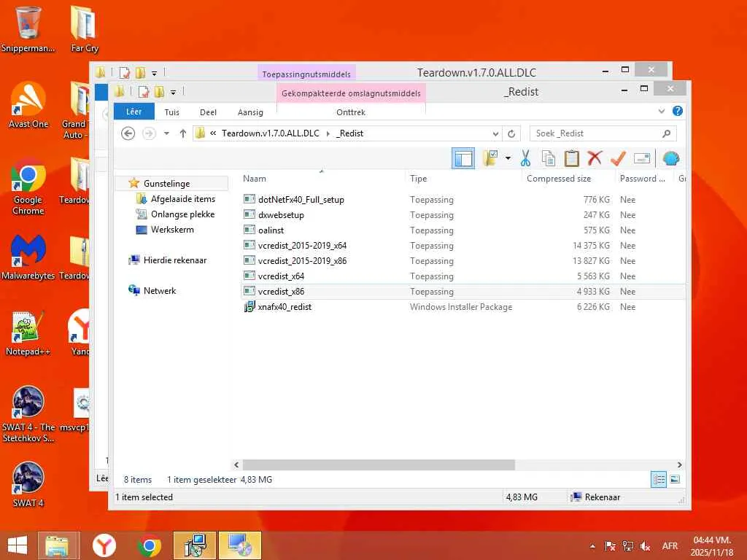The height and width of the screenshot is (560, 747).
Task: Switch to details view icon
Action: 659,480
